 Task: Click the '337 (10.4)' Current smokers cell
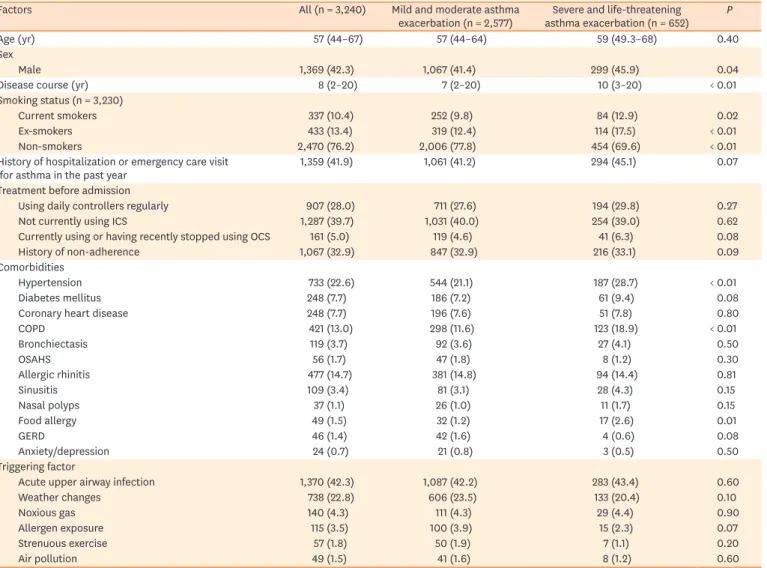click(330, 115)
